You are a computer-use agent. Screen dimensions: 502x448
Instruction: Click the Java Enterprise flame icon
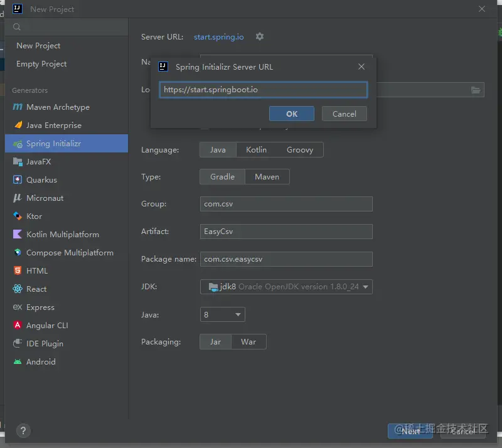pyautogui.click(x=18, y=125)
